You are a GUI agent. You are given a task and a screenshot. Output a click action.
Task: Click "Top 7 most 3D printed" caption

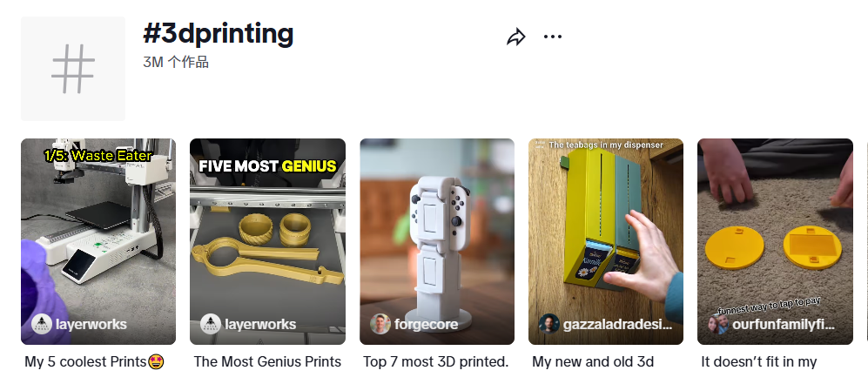435,361
